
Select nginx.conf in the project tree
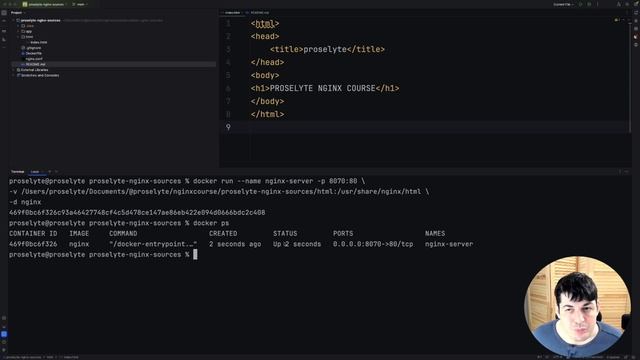click(34, 59)
